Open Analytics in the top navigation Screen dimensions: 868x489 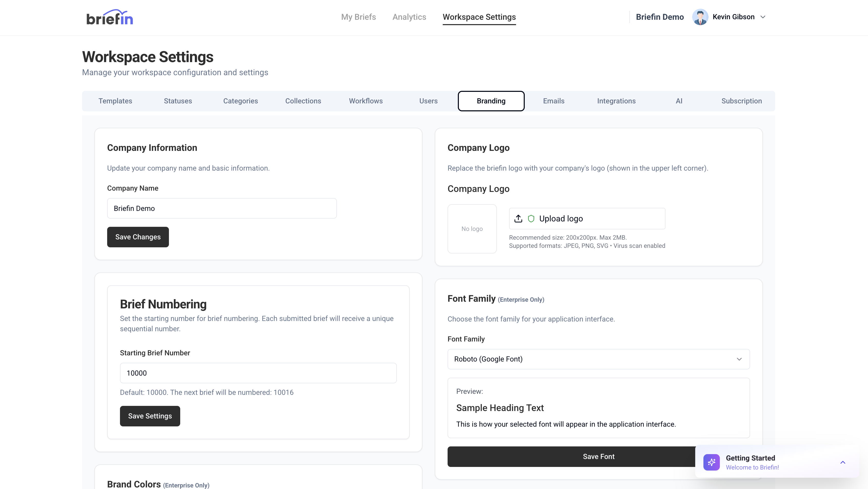point(409,17)
